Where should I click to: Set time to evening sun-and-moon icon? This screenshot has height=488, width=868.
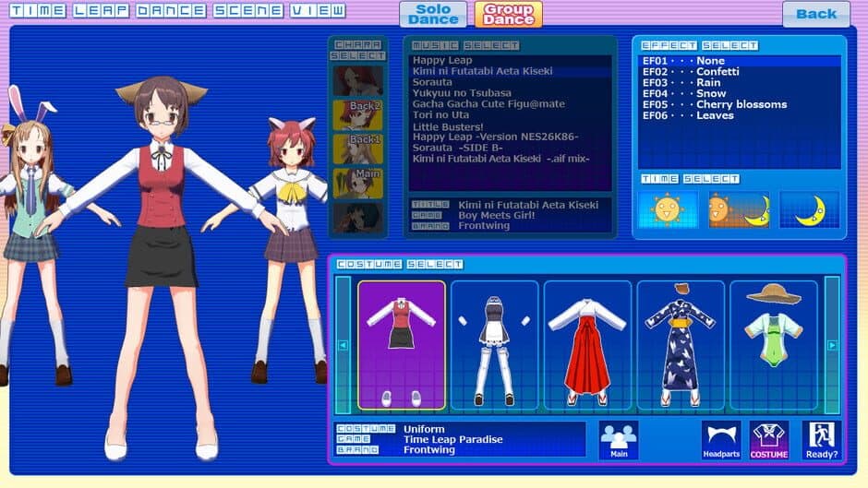point(739,209)
